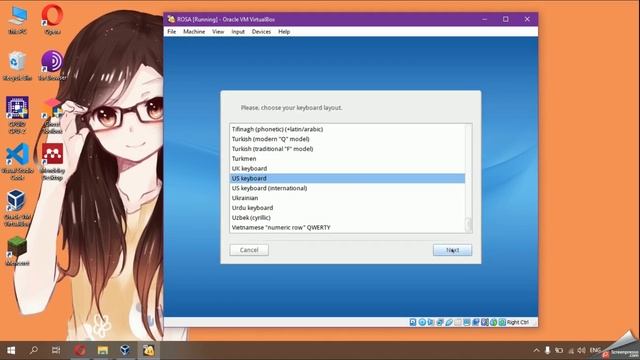
Task: Open the File menu in VirtualBox
Action: (x=172, y=31)
